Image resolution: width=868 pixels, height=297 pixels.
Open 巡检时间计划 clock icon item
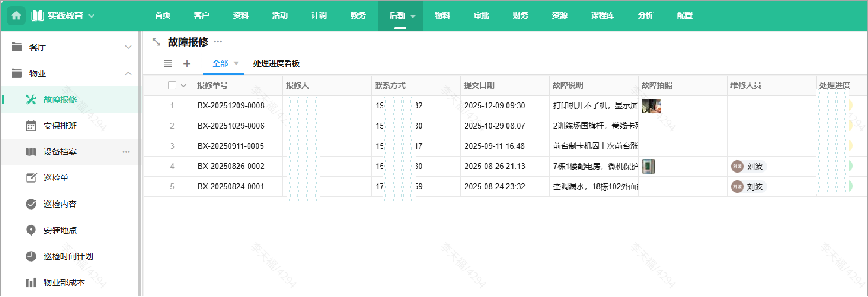point(68,257)
